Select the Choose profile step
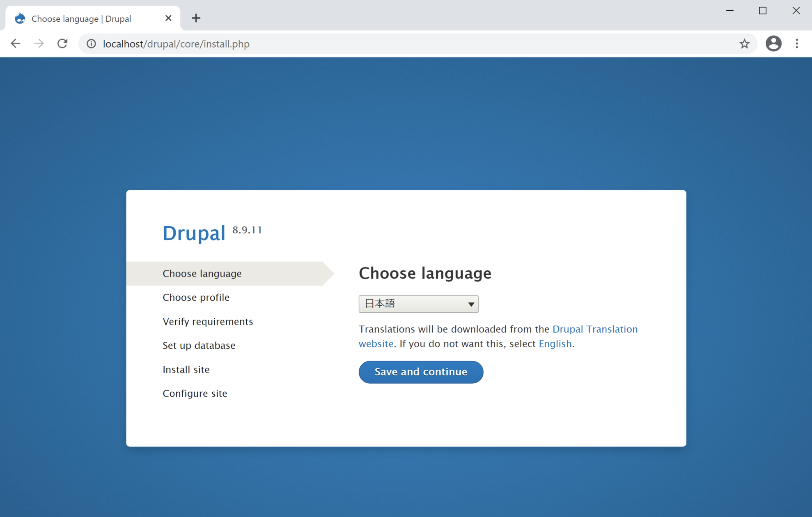Image resolution: width=812 pixels, height=517 pixels. click(197, 297)
